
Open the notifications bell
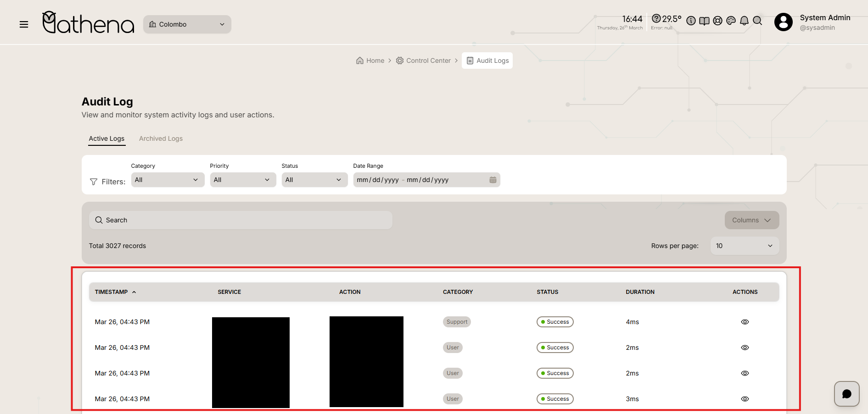click(744, 21)
